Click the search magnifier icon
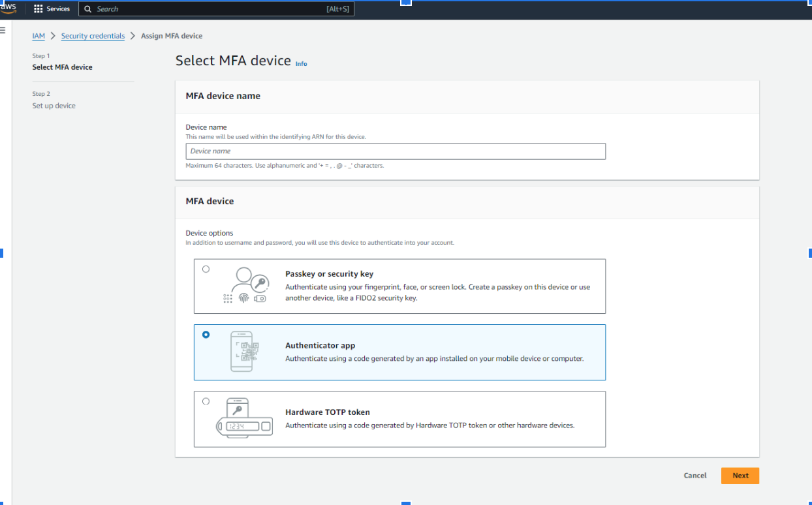The width and height of the screenshot is (812, 505). [x=88, y=9]
